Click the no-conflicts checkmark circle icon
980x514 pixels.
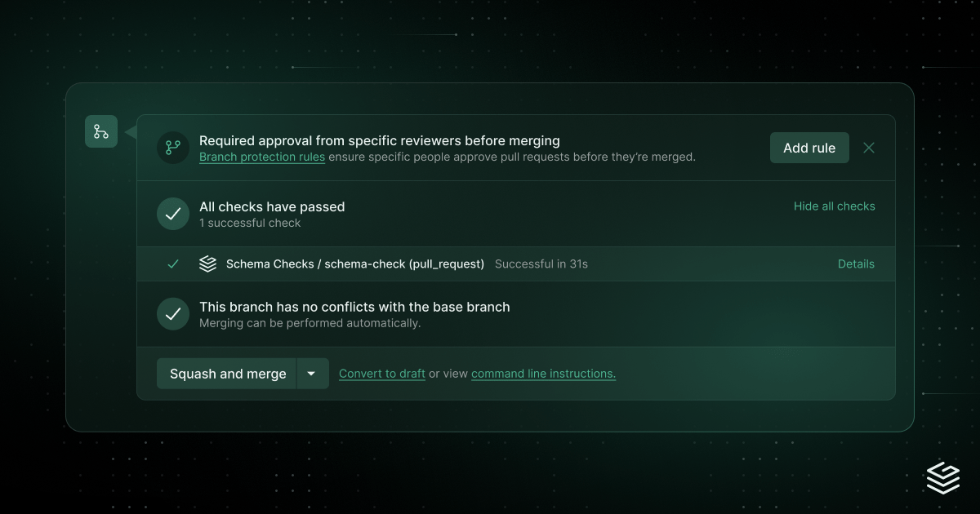[173, 314]
